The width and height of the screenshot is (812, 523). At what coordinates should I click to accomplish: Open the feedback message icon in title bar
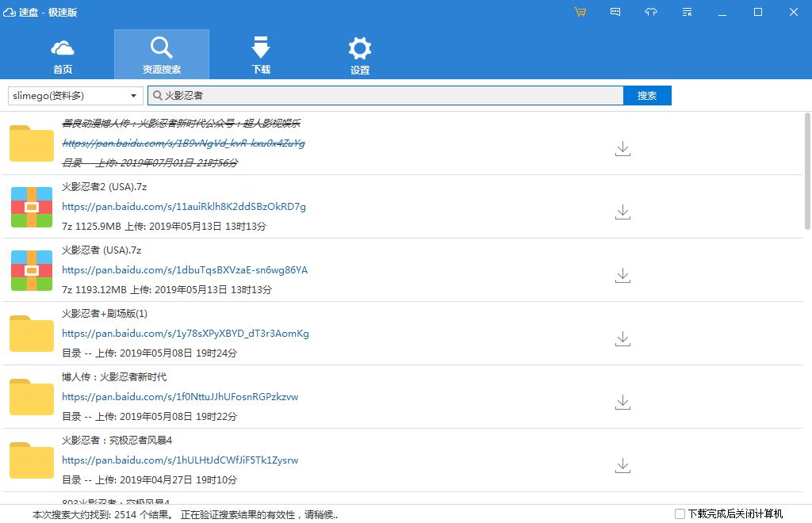click(615, 12)
